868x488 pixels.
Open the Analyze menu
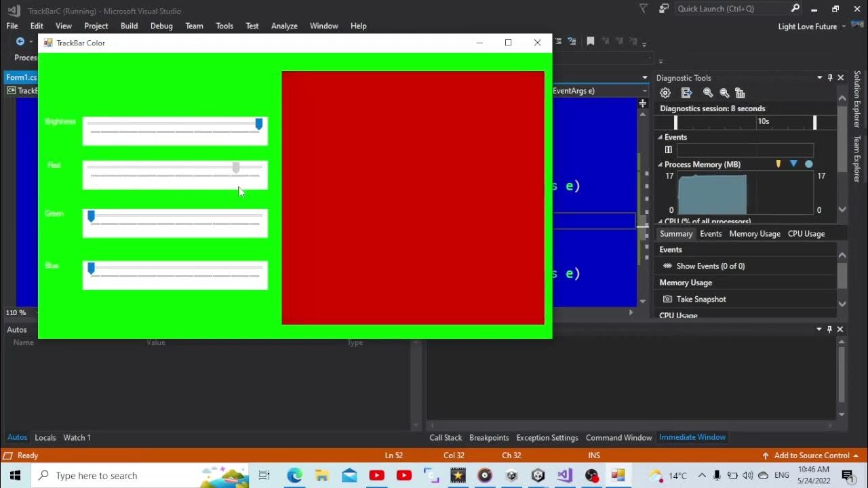284,26
